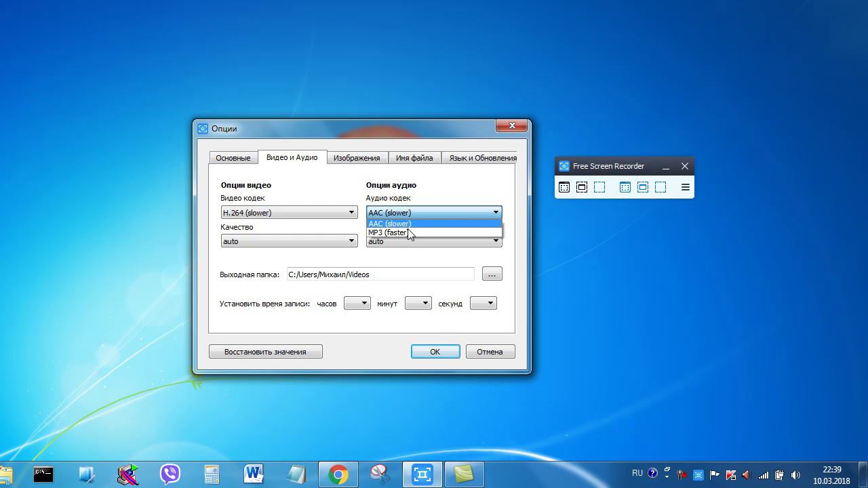Switch to the Имя файла tab
Viewport: 868px width, 488px height.
(414, 158)
